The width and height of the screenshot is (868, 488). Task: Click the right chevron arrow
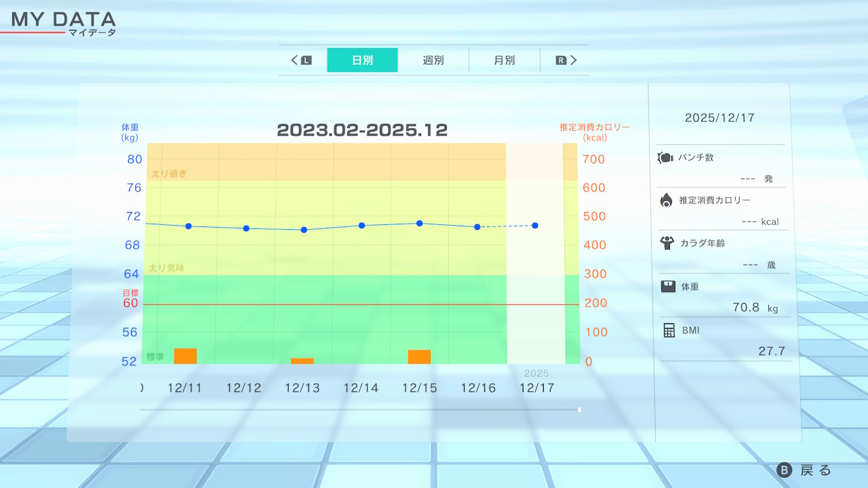[573, 60]
